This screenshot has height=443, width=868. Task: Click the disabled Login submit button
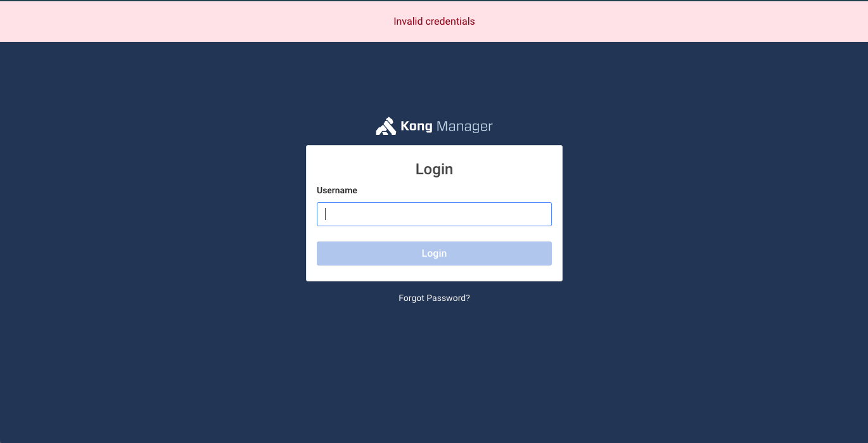pyautogui.click(x=434, y=254)
